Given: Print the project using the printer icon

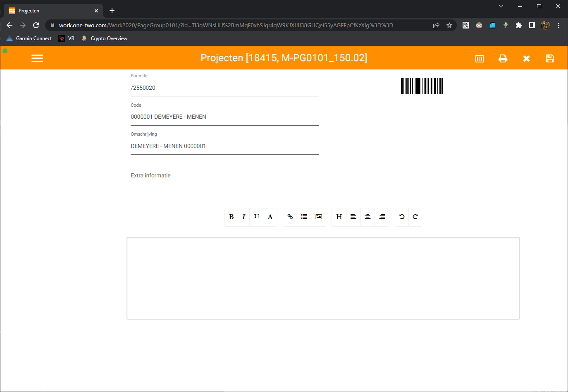Looking at the screenshot, I should tap(503, 59).
